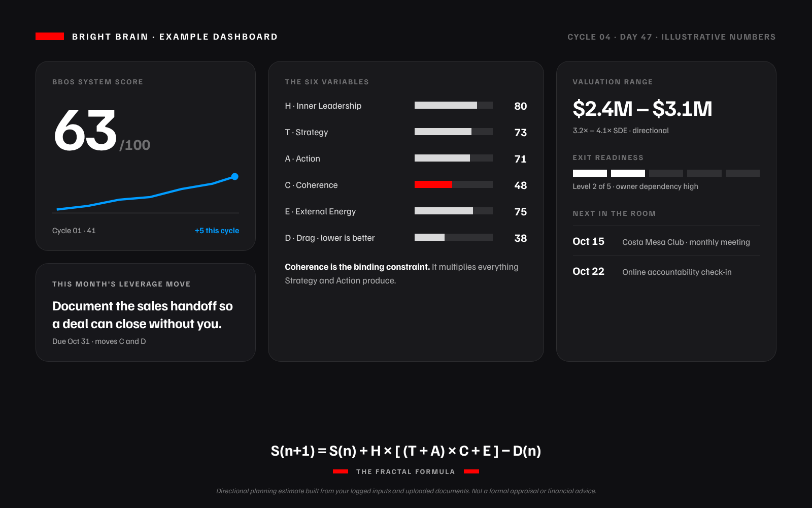
Task: Open the Oct 22 online accountability check-in
Action: point(666,272)
